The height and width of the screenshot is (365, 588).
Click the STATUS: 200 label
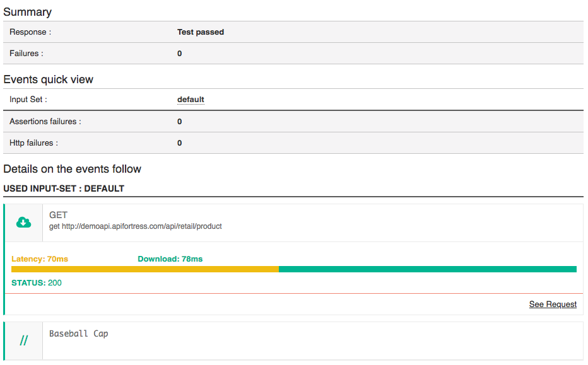[37, 283]
